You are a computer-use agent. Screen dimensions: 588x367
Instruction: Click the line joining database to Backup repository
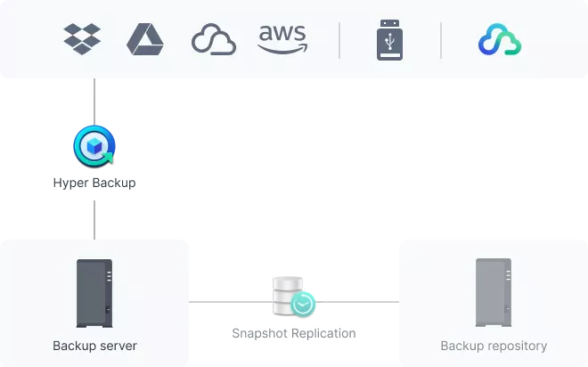356,303
